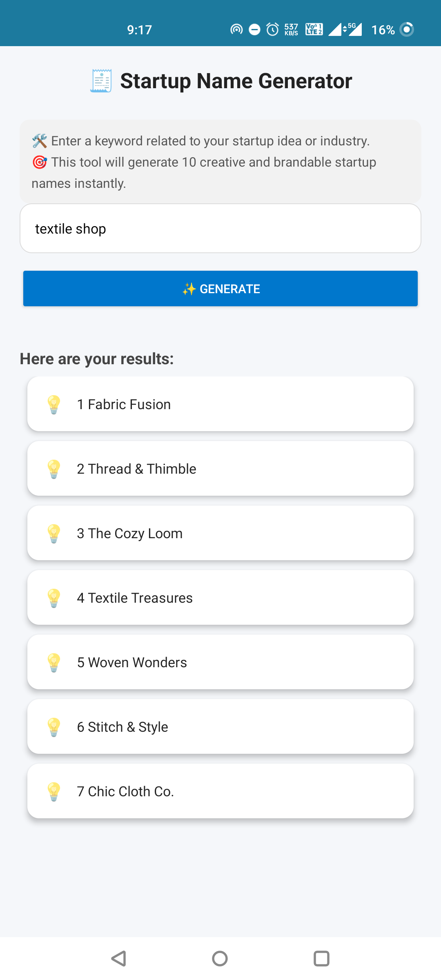Click lightbulb icon next to Textile Treasures
This screenshot has height=980, width=441.
coord(54,598)
